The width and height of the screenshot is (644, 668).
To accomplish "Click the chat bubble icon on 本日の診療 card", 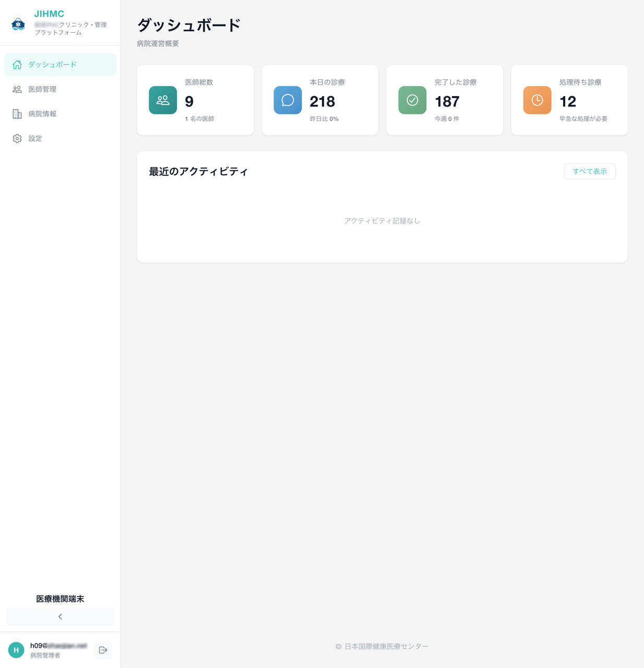I will pyautogui.click(x=288, y=100).
